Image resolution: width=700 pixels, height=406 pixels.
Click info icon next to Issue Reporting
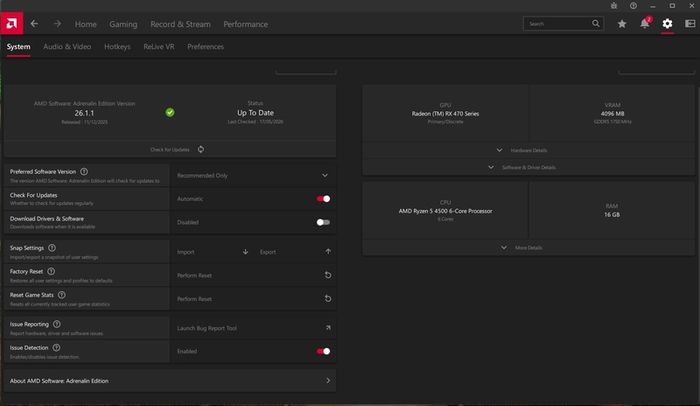[57, 324]
